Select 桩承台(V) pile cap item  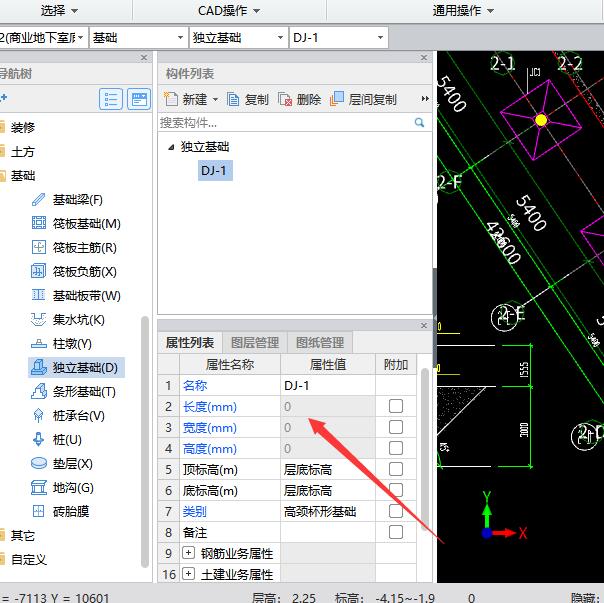tap(68, 415)
